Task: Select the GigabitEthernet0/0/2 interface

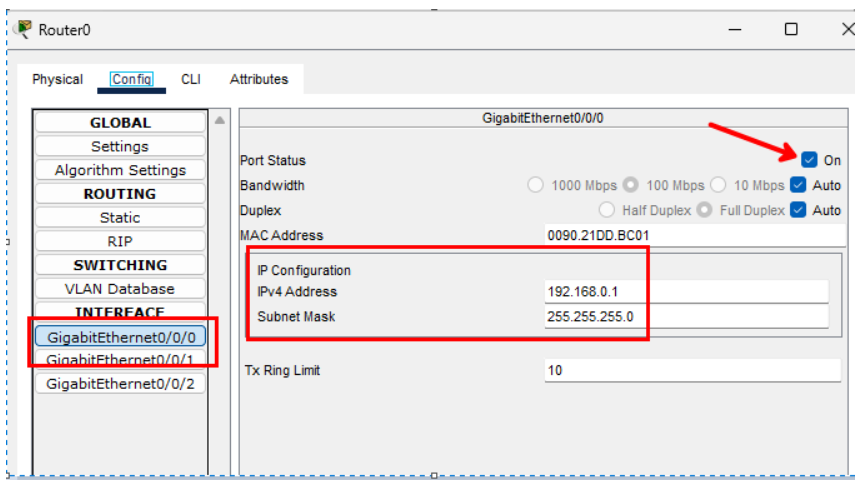Action: 120,383
